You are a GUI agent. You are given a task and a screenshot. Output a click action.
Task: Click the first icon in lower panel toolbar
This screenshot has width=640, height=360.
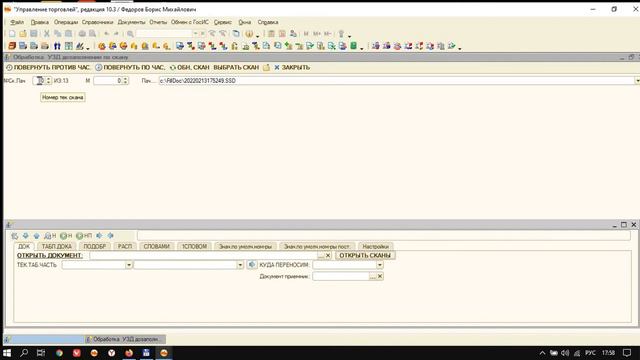[x=15, y=236]
